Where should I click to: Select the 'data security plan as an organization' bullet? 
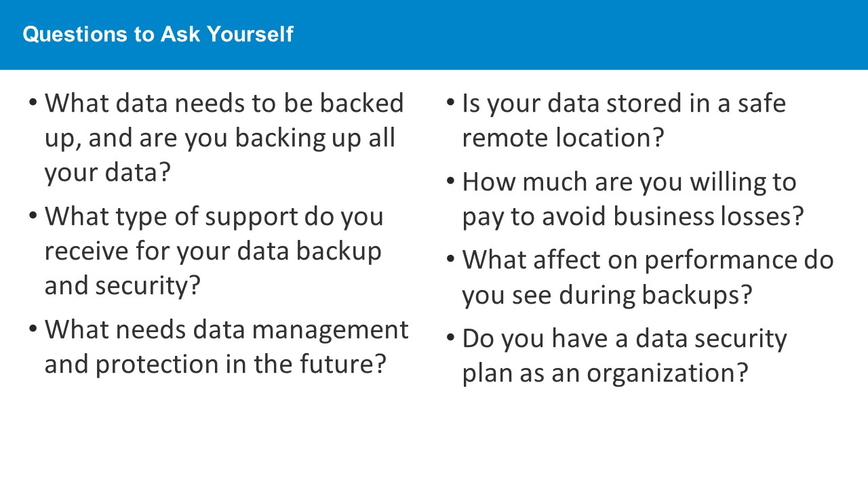616,356
